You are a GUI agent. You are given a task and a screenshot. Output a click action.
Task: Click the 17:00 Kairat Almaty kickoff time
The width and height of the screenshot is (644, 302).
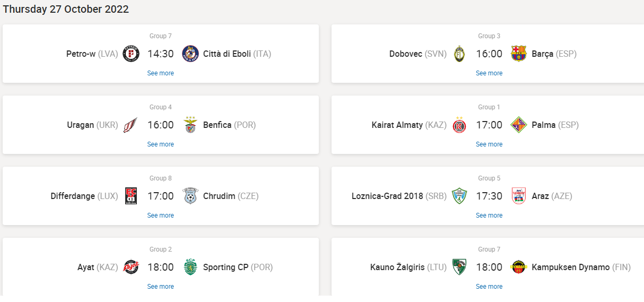(489, 125)
